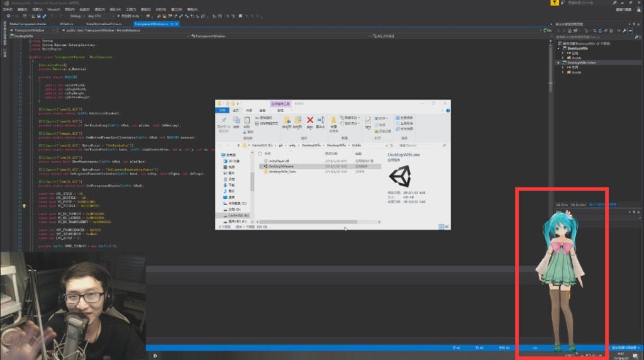Click Solution Explorer search magnifier icon
This screenshot has width=644, height=360.
click(636, 37)
